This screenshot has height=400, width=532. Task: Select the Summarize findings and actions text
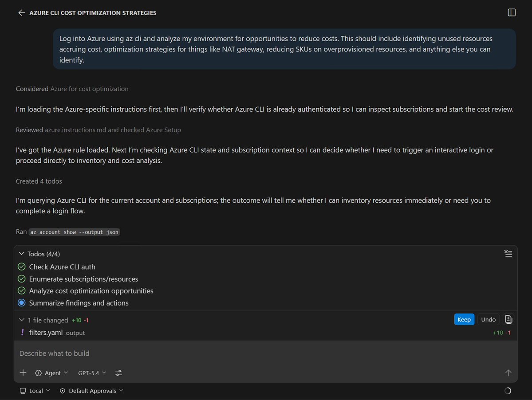point(79,303)
